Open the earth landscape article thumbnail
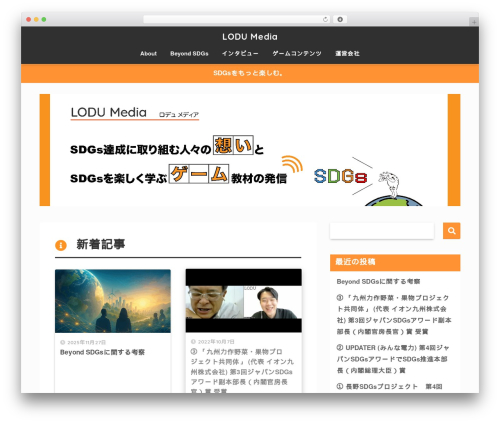The image size is (500, 423). point(113,301)
